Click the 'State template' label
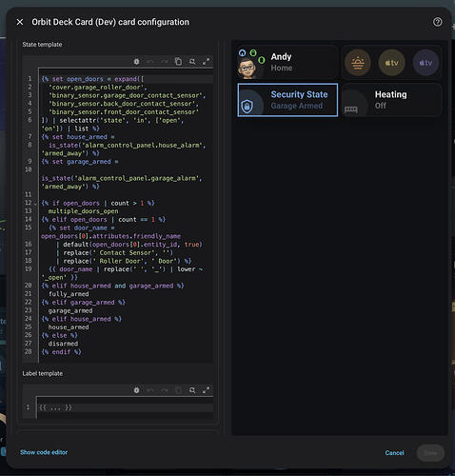This screenshot has width=455, height=476. click(42, 45)
